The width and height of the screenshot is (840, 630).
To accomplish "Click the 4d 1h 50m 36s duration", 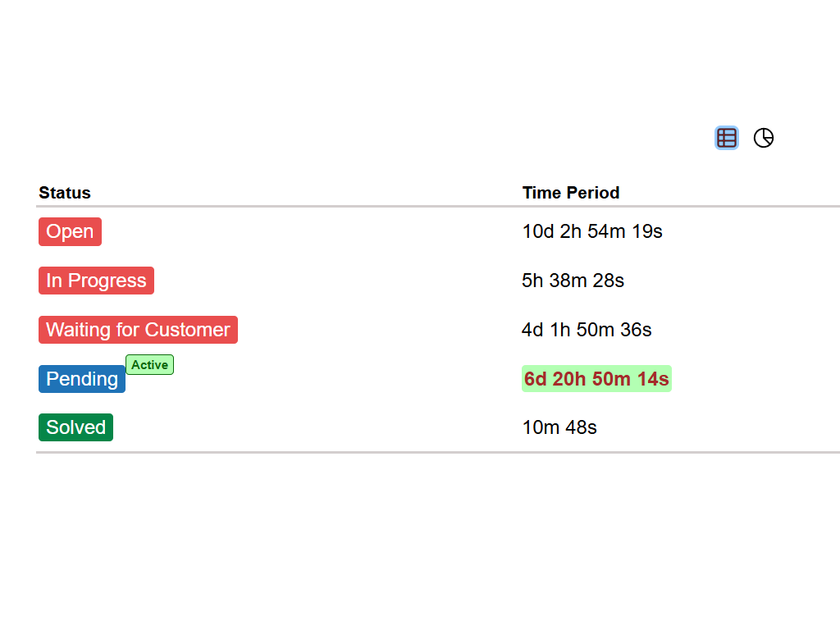I will 587,330.
